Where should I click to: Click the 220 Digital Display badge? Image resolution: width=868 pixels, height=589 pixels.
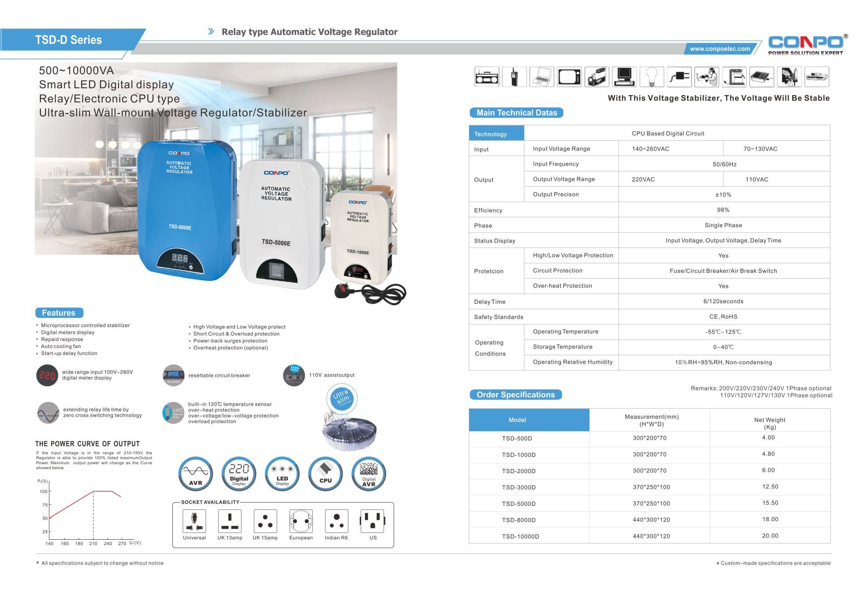(x=239, y=474)
